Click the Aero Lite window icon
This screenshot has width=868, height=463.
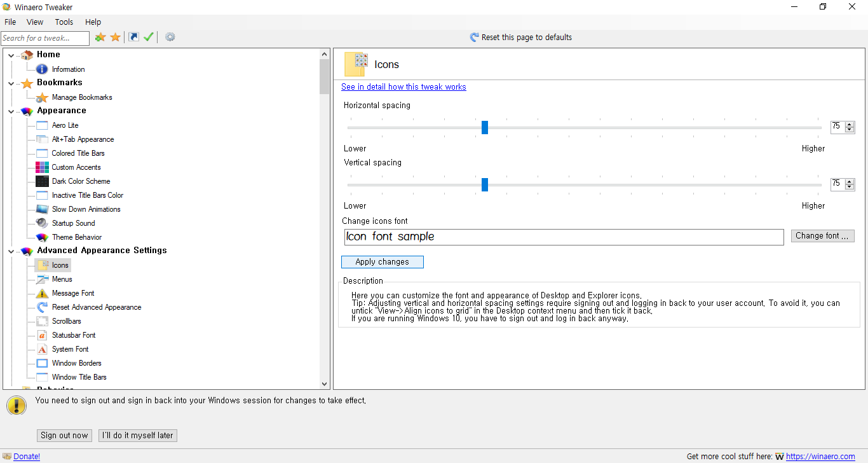[x=42, y=125]
